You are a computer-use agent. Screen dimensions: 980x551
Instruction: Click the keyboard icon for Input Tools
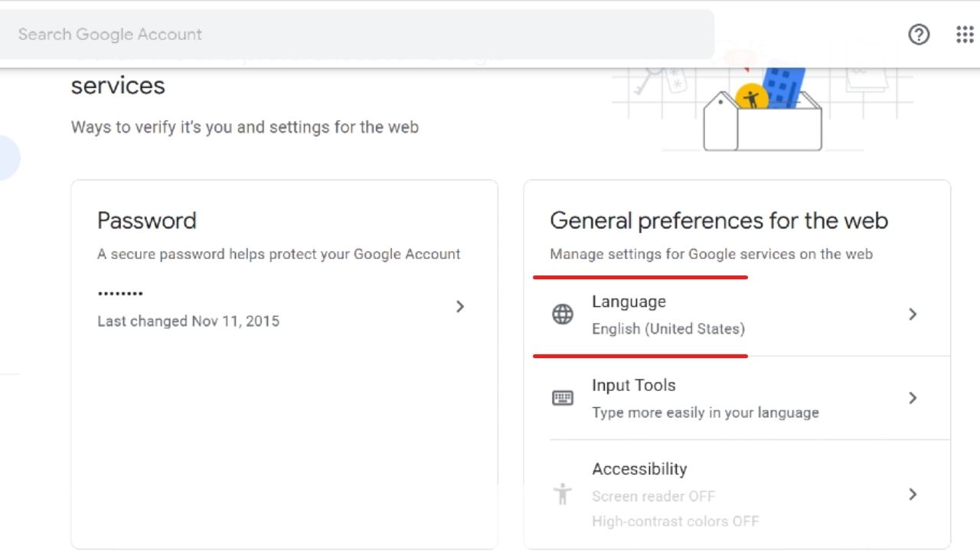[x=563, y=398]
